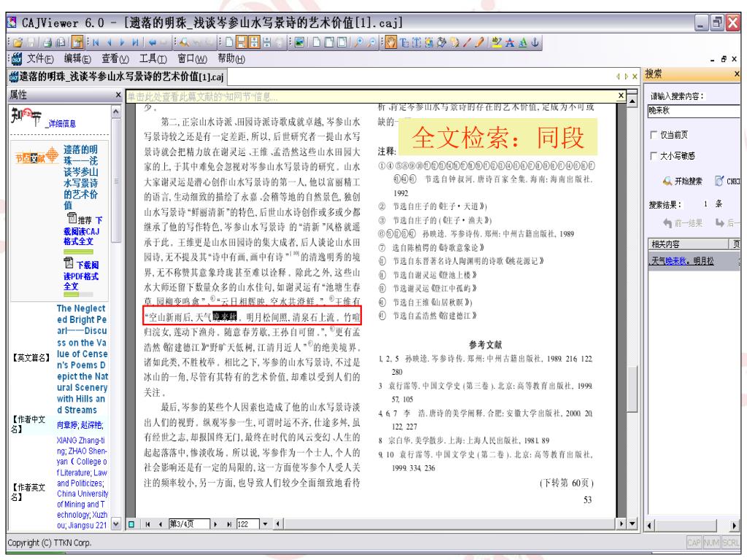
Task: Click the document-tab scroll-left arrow
Action: click(618, 76)
